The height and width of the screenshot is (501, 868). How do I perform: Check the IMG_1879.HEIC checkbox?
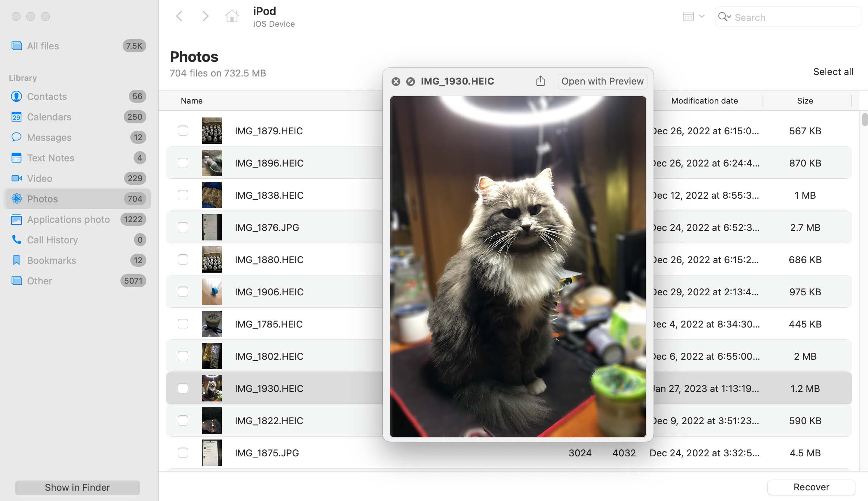183,131
